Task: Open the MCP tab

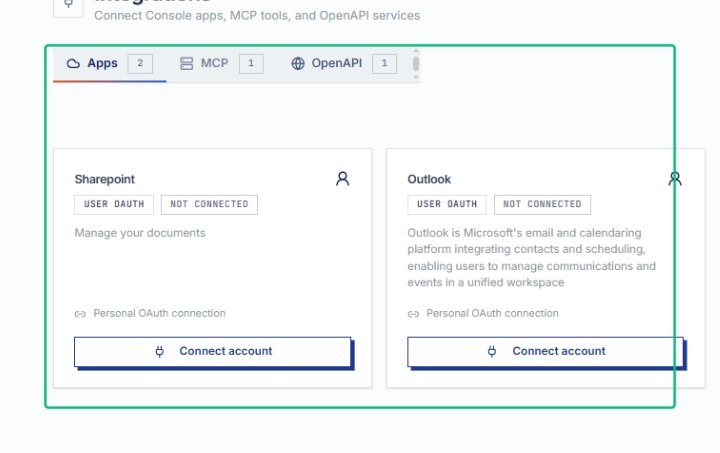Action: coord(221,64)
